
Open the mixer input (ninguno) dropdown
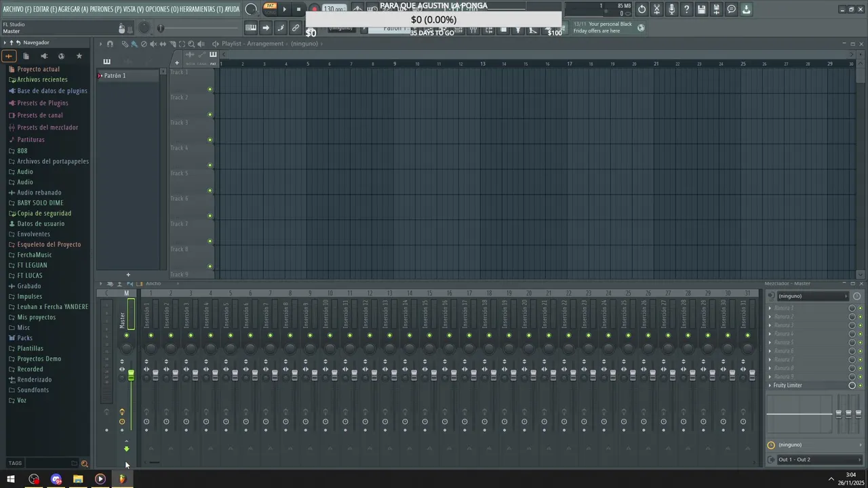812,296
